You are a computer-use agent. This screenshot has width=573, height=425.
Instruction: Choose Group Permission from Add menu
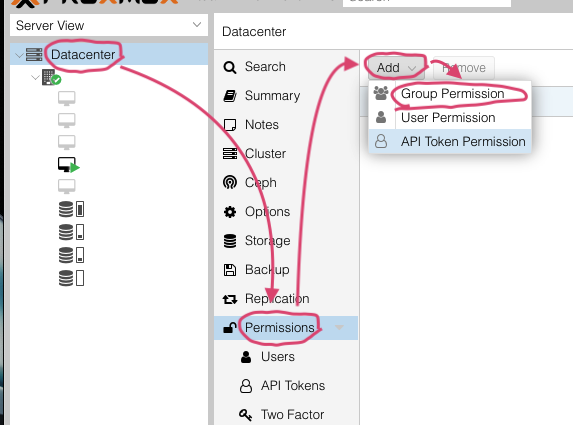click(x=450, y=94)
